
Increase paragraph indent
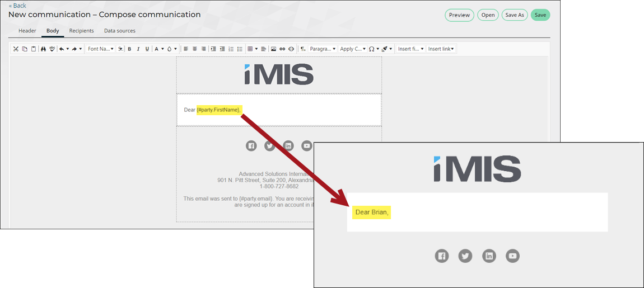click(213, 49)
